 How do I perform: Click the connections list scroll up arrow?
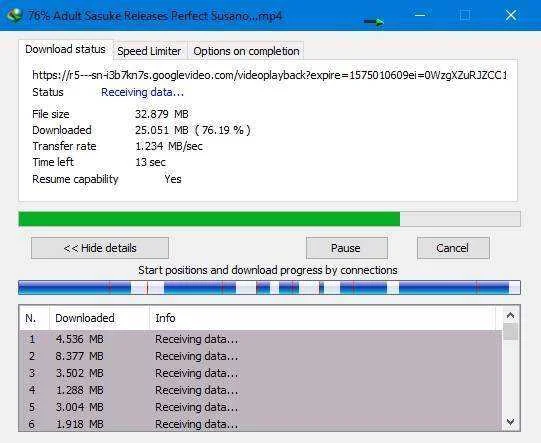tap(510, 315)
